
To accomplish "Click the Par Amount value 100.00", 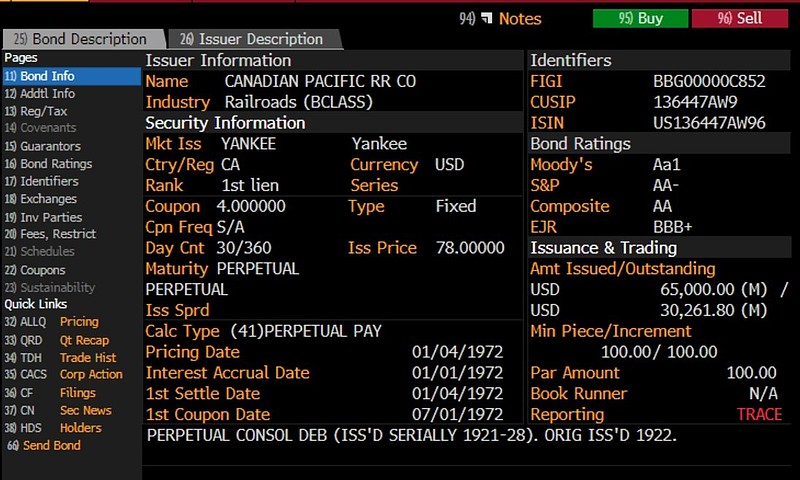I will point(752,372).
